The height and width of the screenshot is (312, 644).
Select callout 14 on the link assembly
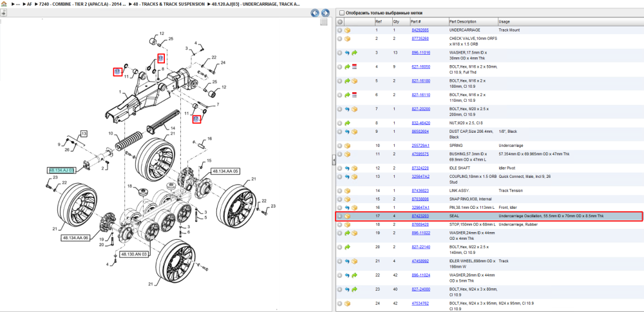(x=173, y=128)
